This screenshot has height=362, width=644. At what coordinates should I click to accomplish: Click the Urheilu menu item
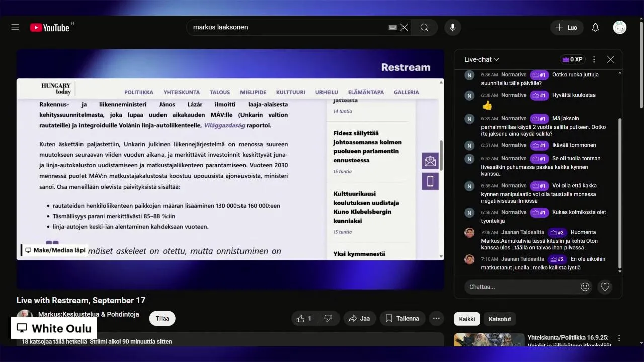[x=327, y=92]
